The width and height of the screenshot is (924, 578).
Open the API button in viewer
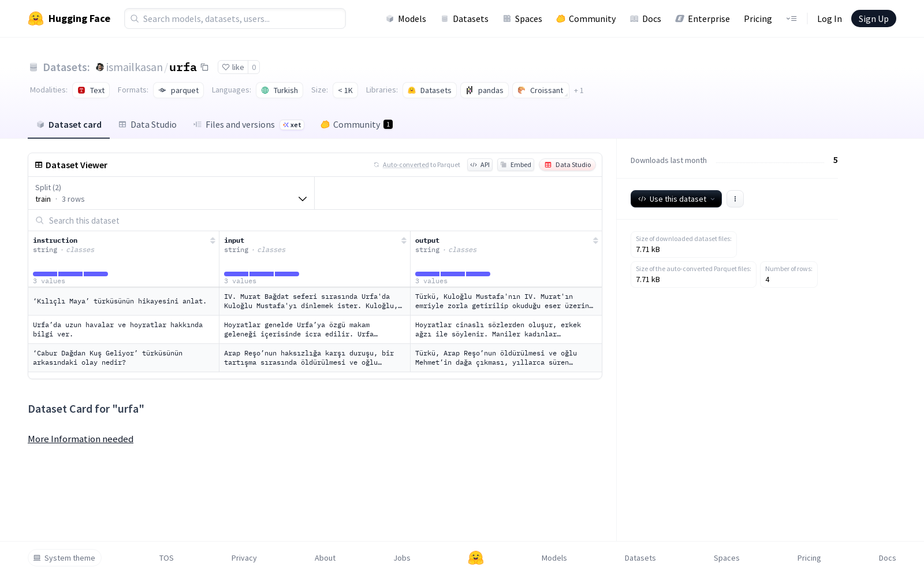coord(480,165)
